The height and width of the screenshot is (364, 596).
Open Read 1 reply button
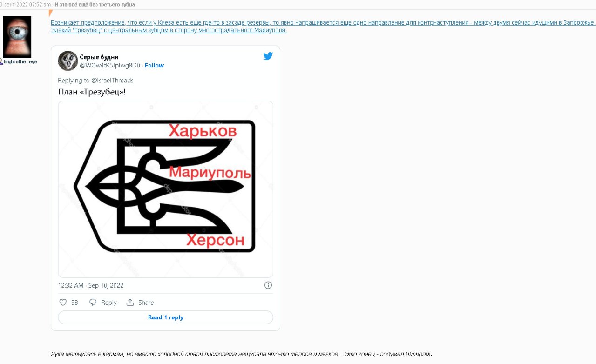[165, 317]
